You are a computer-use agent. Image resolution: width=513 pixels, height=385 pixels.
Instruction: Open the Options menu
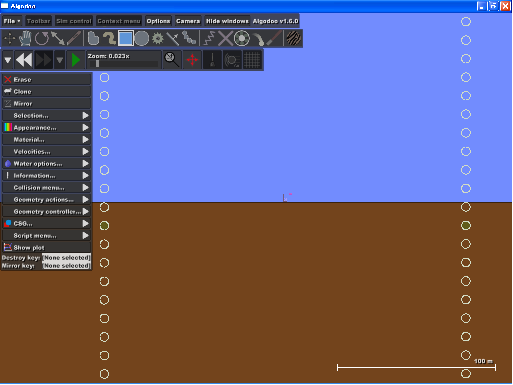pyautogui.click(x=158, y=21)
